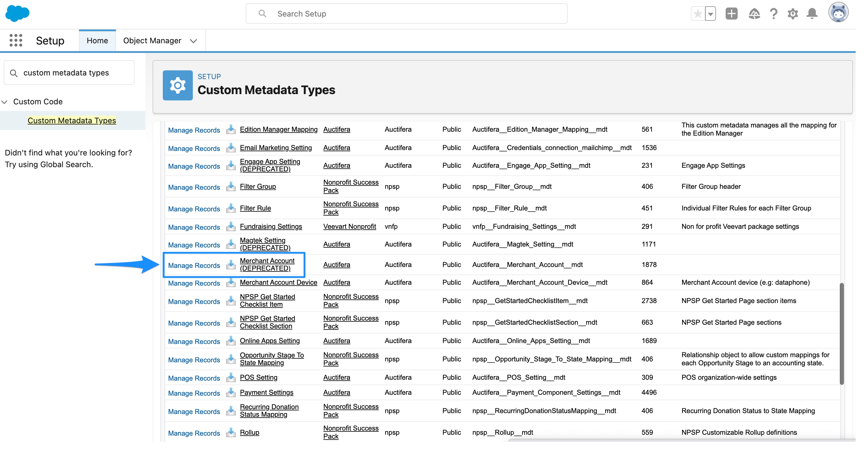The width and height of the screenshot is (868, 454).
Task: Open the Trailhead guidance icon
Action: click(x=754, y=14)
